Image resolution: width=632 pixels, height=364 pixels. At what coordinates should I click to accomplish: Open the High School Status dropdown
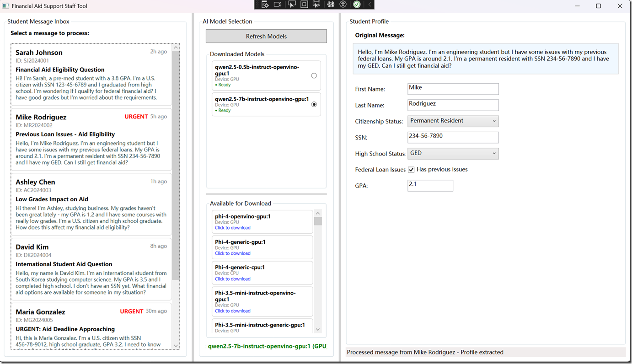click(453, 153)
